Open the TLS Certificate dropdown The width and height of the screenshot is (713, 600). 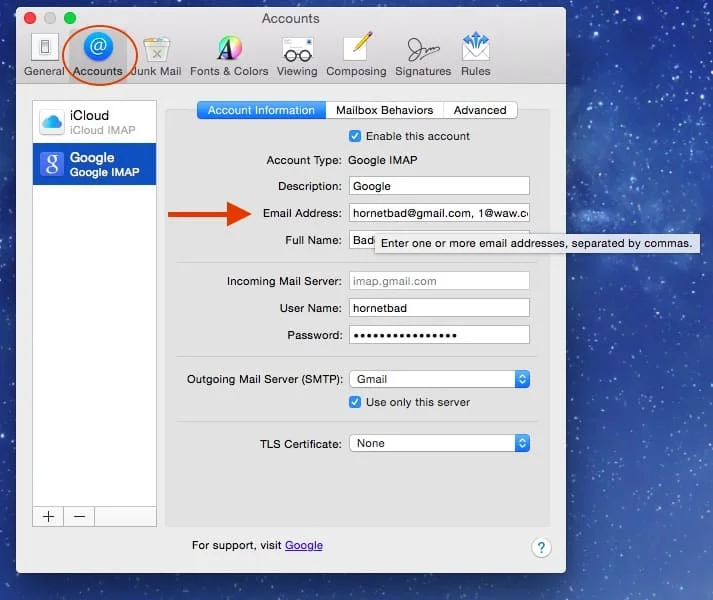(439, 443)
